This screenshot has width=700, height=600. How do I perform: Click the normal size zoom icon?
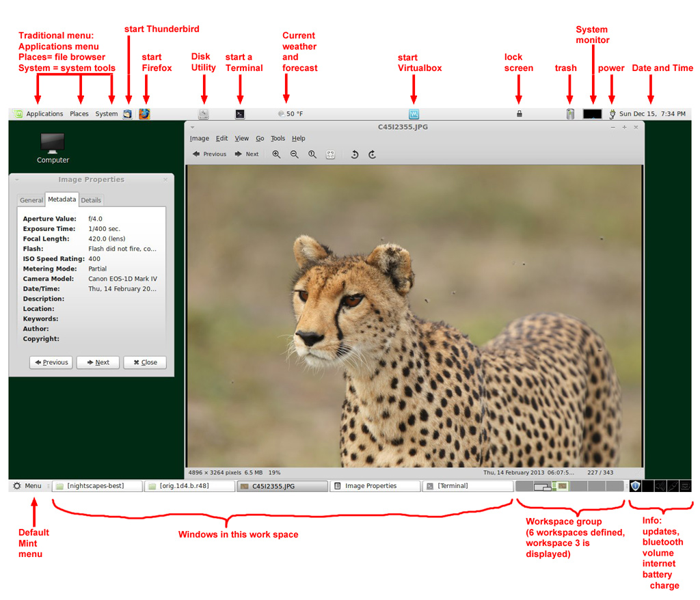tap(312, 154)
